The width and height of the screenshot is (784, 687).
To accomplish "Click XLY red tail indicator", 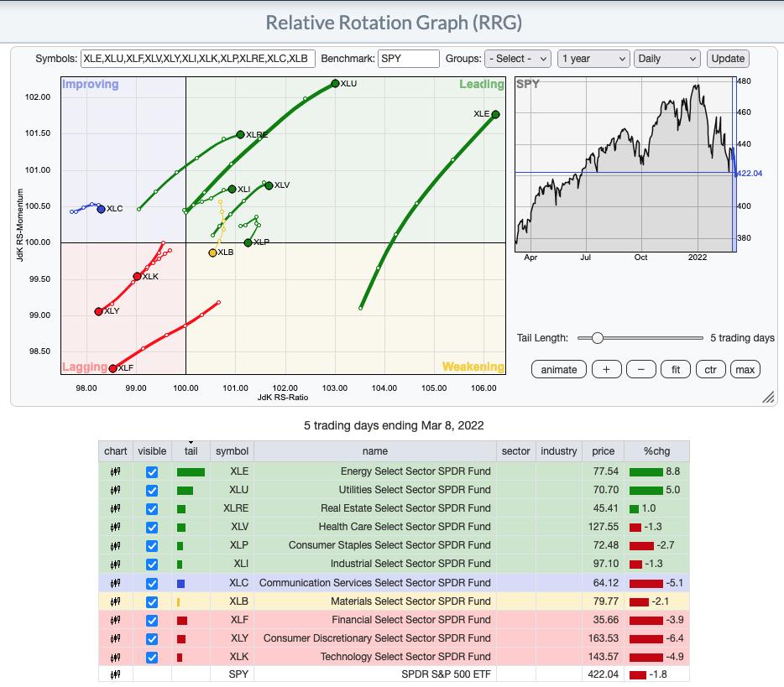I will 181,639.
